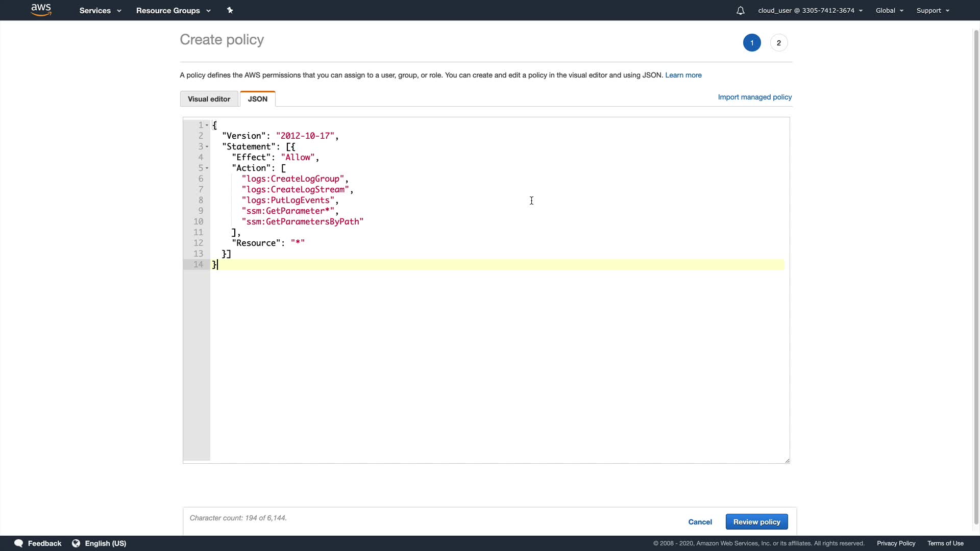Image resolution: width=980 pixels, height=551 pixels.
Task: Switch to the Visual editor tab
Action: click(x=209, y=99)
